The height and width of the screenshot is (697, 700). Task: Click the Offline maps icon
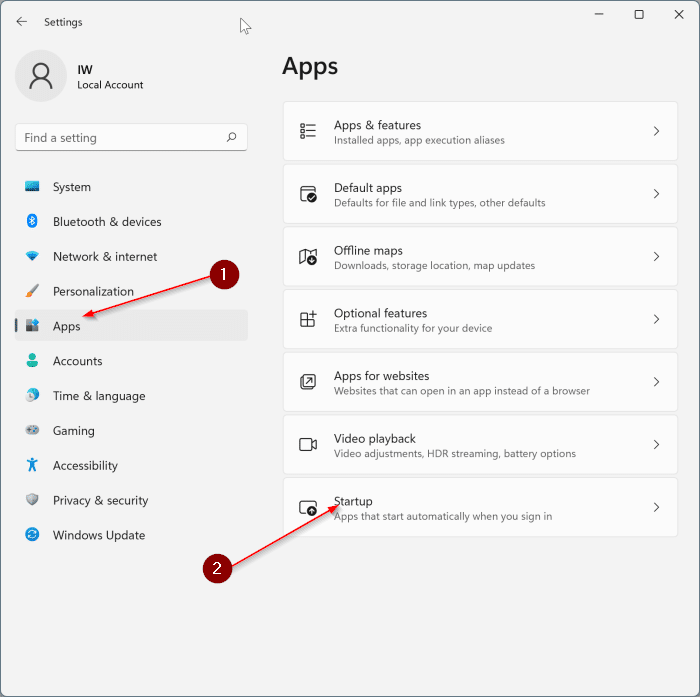tap(308, 257)
